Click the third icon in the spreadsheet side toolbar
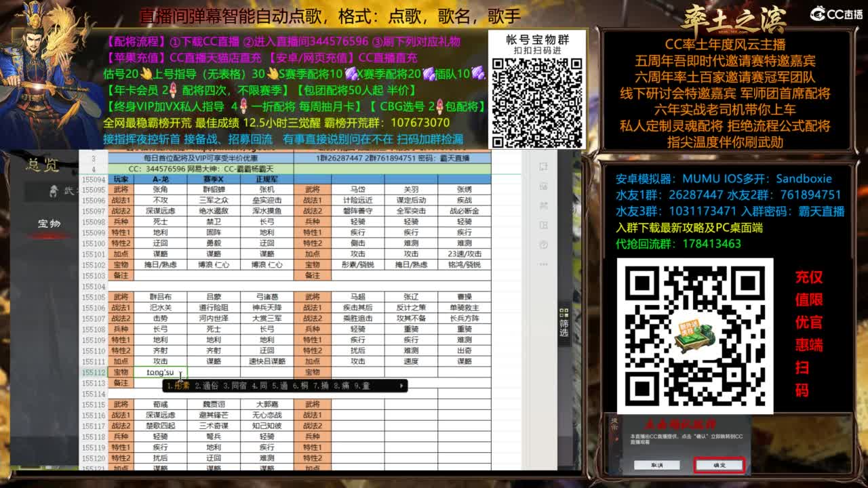 pos(545,204)
